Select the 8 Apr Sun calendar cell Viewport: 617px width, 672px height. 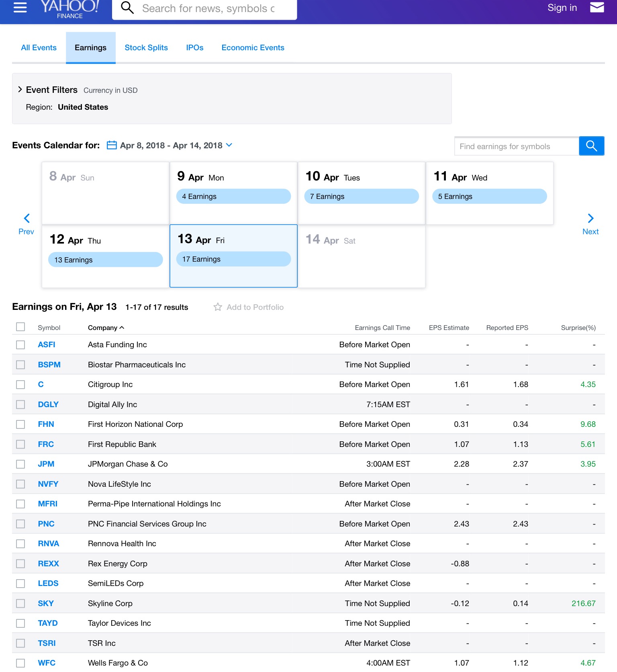pos(106,193)
